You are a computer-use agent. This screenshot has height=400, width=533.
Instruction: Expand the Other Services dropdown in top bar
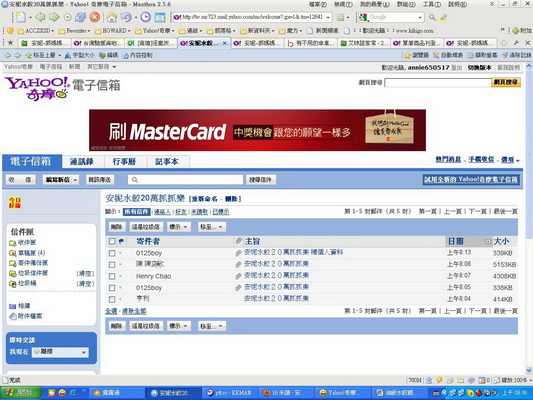[101, 67]
